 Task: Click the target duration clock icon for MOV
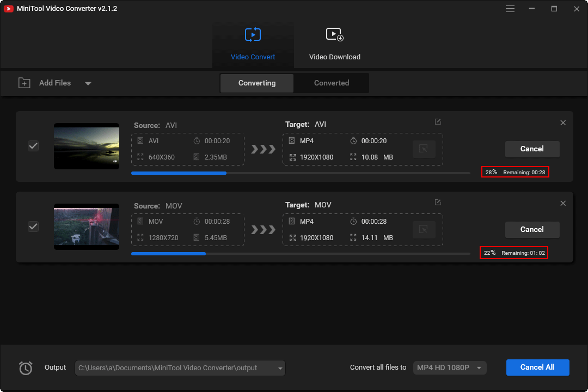tap(353, 222)
